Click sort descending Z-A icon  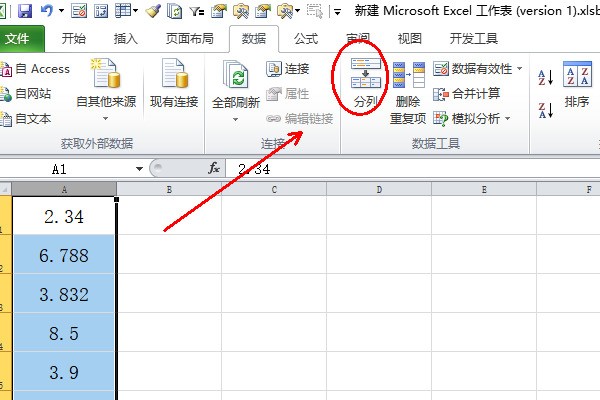(545, 108)
